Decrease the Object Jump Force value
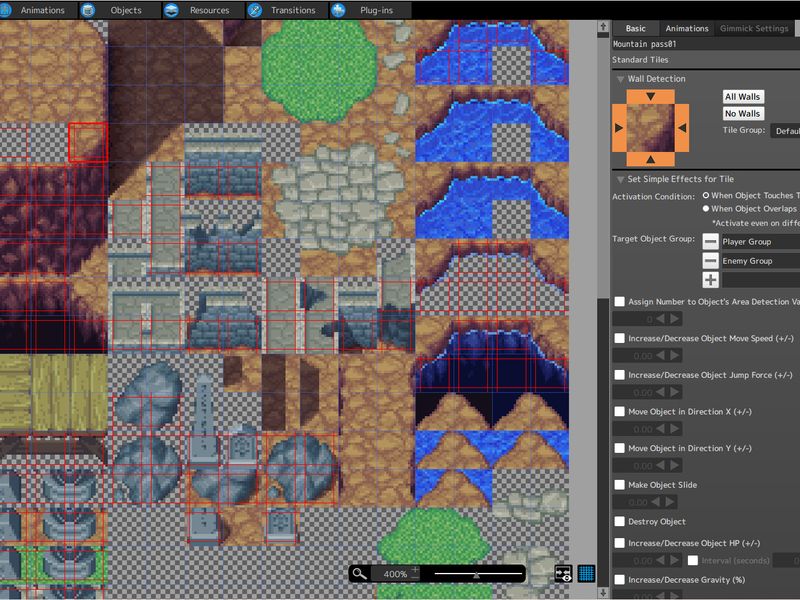The image size is (800, 600). 661,392
